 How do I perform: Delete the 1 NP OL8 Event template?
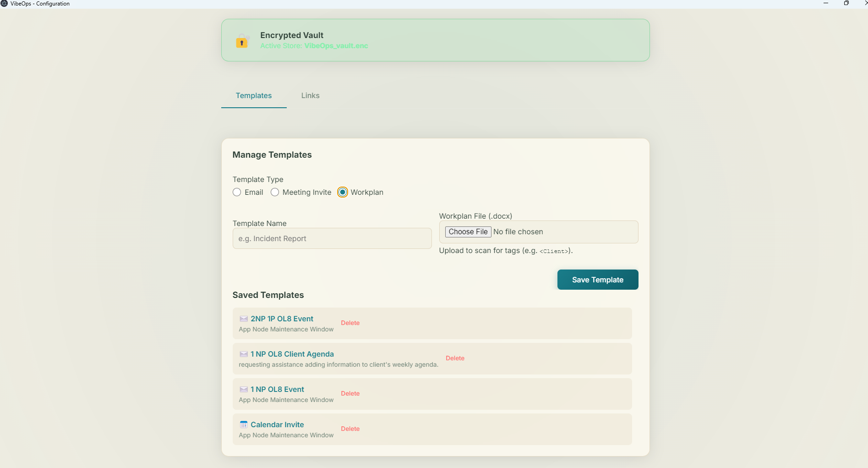[x=350, y=393]
